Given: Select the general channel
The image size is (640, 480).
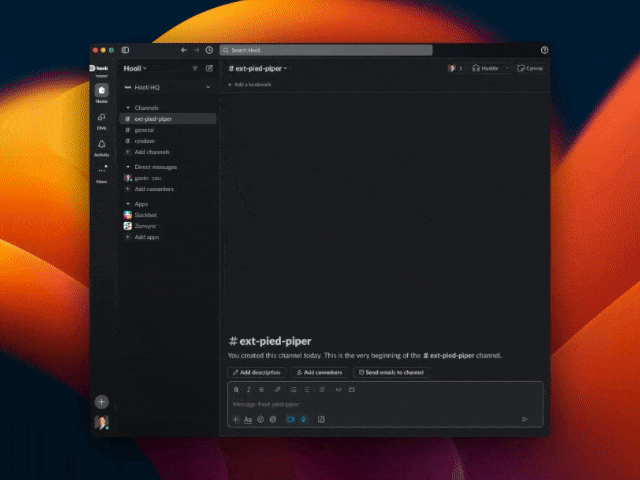Looking at the screenshot, I should pos(144,129).
